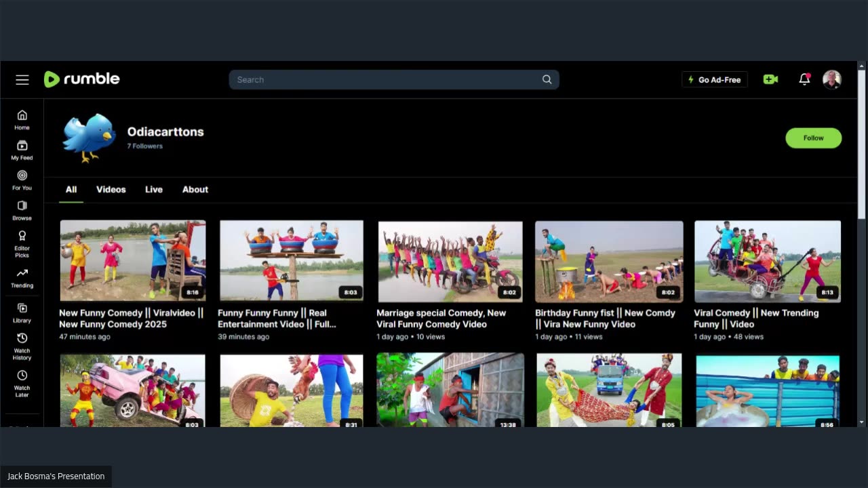This screenshot has height=488, width=868.
Task: Click the Jack Bosma's Presentation label
Action: click(x=56, y=476)
